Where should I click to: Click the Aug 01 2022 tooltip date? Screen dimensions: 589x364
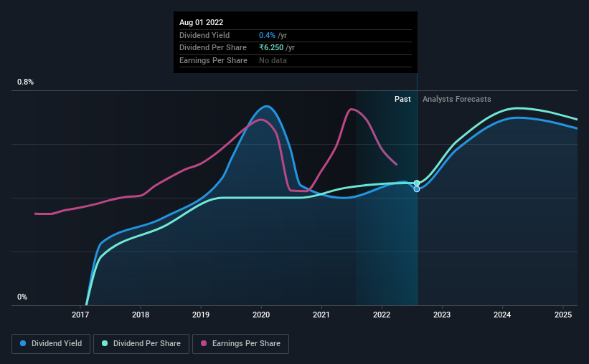[x=201, y=22]
